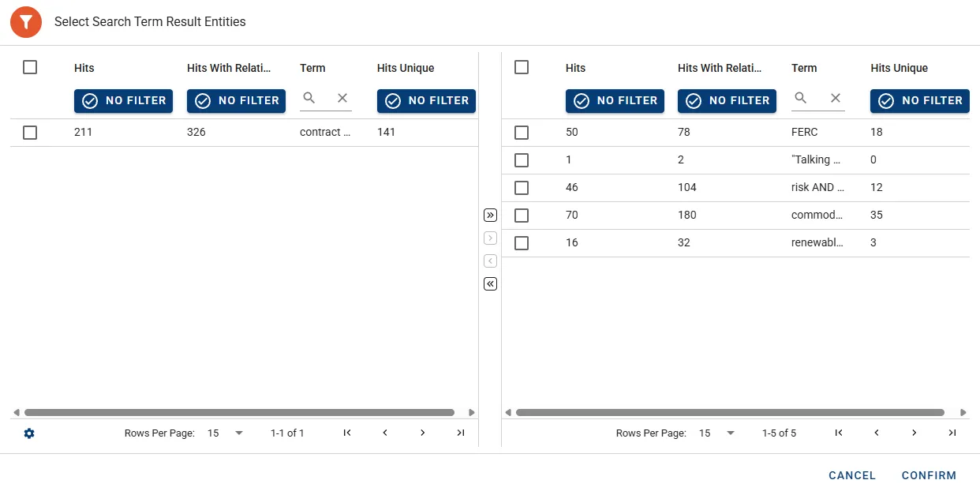The image size is (980, 495).
Task: Toggle select-all checkbox in right table header
Action: 522,68
